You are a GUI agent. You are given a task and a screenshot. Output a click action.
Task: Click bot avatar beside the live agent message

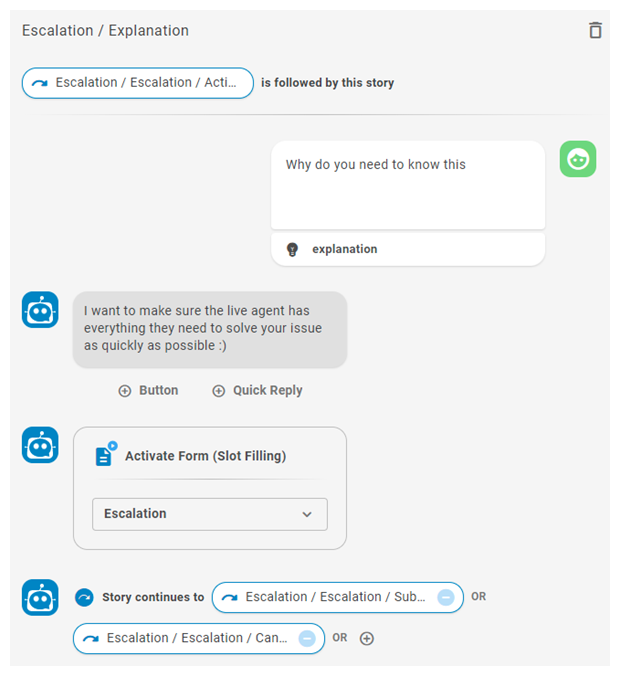click(x=40, y=310)
